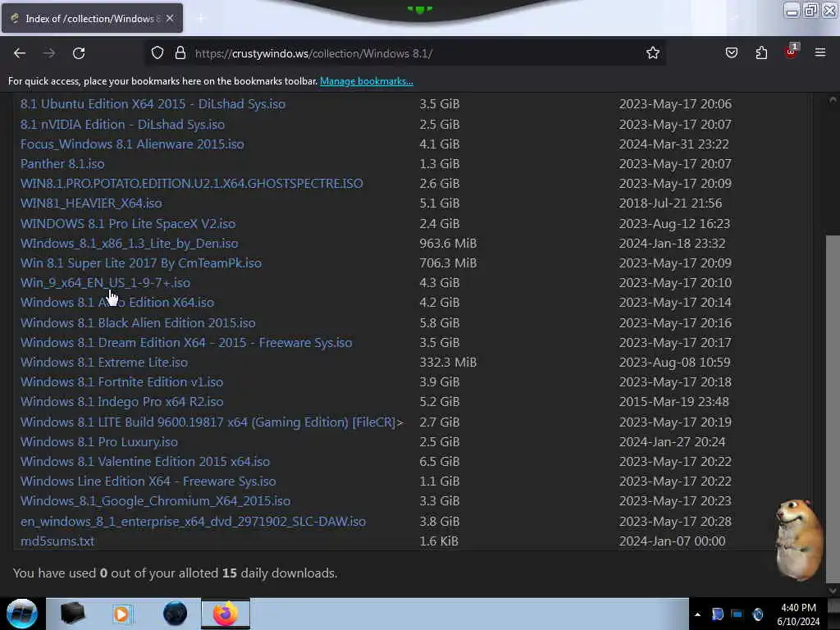Screen dimensions: 840x630
Task: Click the round clock-like tray icon
Action: tap(757, 614)
